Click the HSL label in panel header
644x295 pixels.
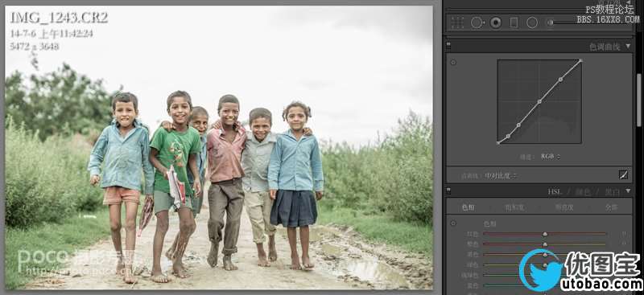[x=554, y=191]
